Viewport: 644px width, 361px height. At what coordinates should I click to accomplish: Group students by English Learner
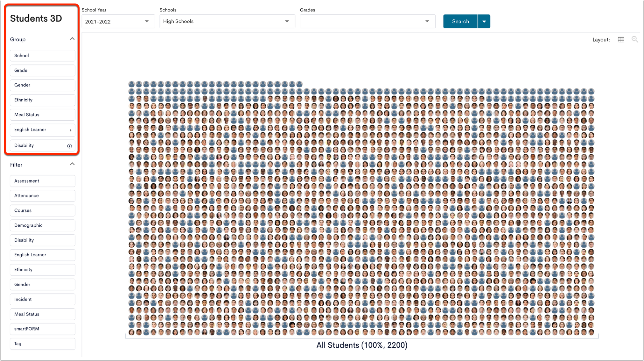click(43, 130)
